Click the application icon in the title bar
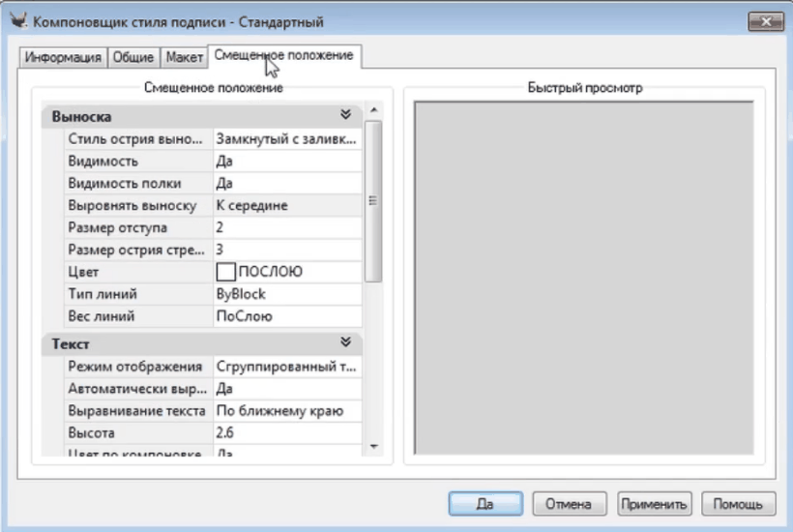The width and height of the screenshot is (793, 532). pyautogui.click(x=16, y=20)
